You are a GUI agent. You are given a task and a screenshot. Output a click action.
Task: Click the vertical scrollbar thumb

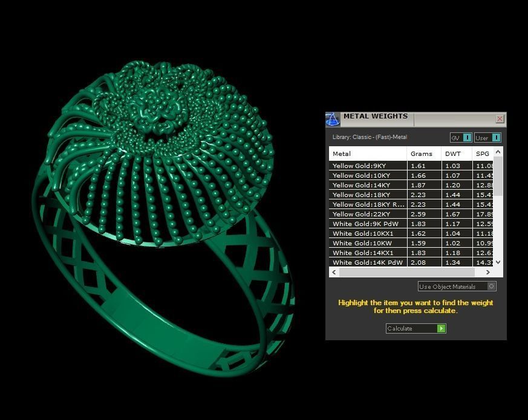(x=498, y=176)
